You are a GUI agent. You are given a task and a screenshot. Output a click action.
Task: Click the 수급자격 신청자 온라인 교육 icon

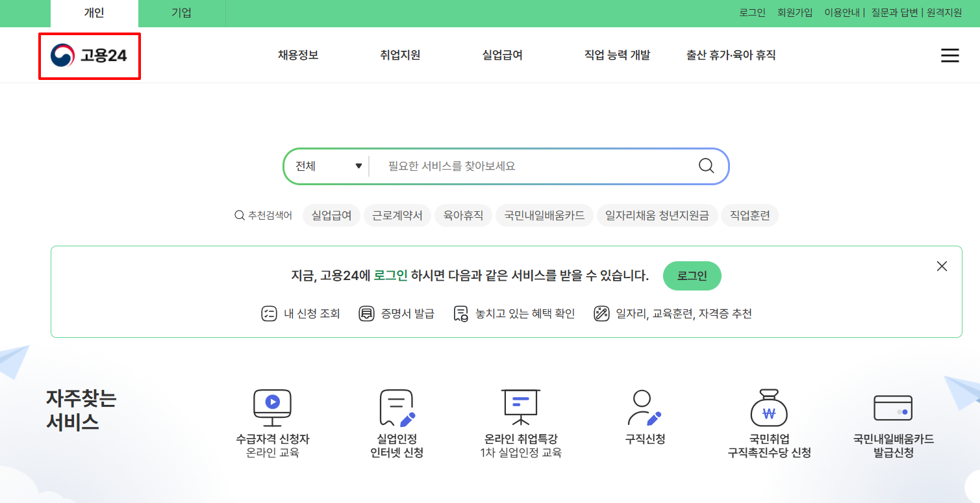pyautogui.click(x=272, y=407)
